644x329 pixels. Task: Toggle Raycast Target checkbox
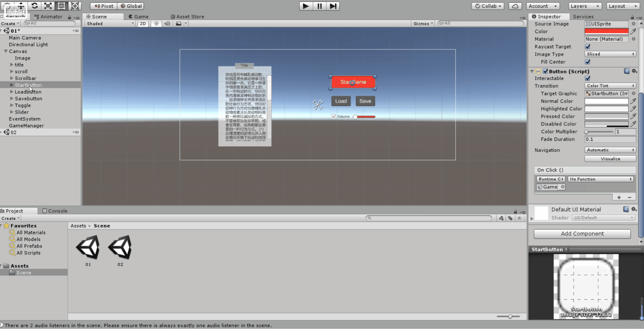point(588,47)
